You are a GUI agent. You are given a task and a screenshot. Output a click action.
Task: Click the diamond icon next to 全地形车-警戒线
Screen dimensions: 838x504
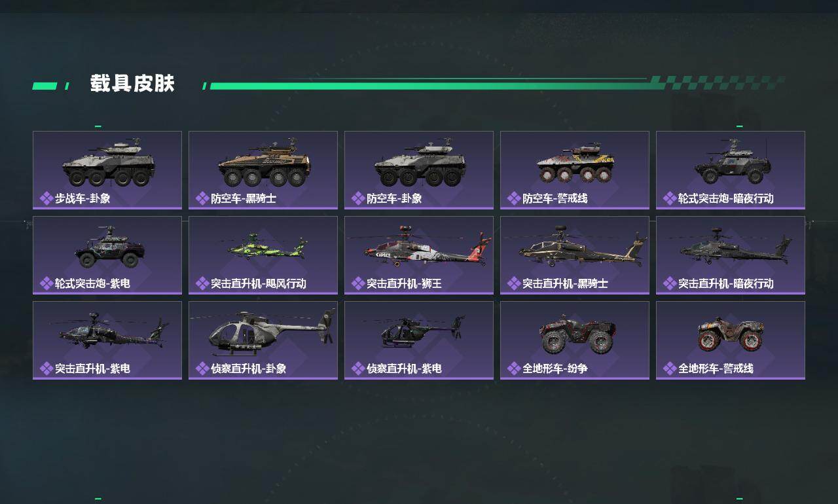(670, 369)
